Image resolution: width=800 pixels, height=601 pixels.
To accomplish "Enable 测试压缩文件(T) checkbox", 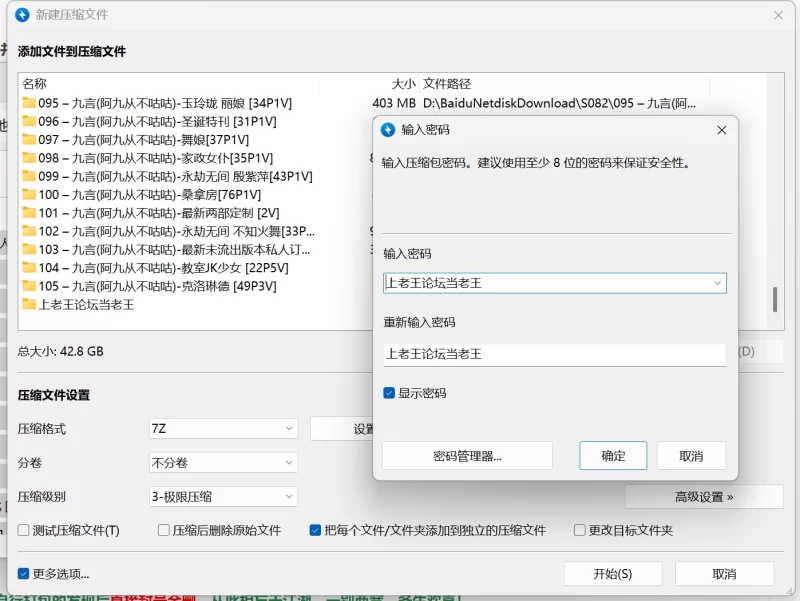I will pyautogui.click(x=24, y=530).
